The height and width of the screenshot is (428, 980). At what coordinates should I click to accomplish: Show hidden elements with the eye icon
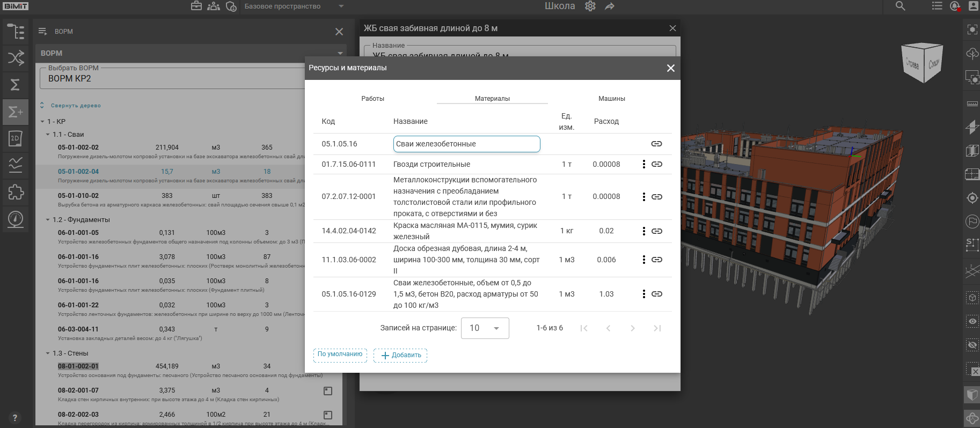click(972, 321)
